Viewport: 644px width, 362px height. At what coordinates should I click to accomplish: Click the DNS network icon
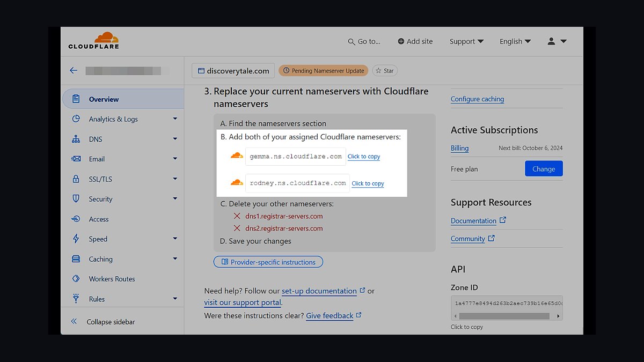pyautogui.click(x=76, y=139)
